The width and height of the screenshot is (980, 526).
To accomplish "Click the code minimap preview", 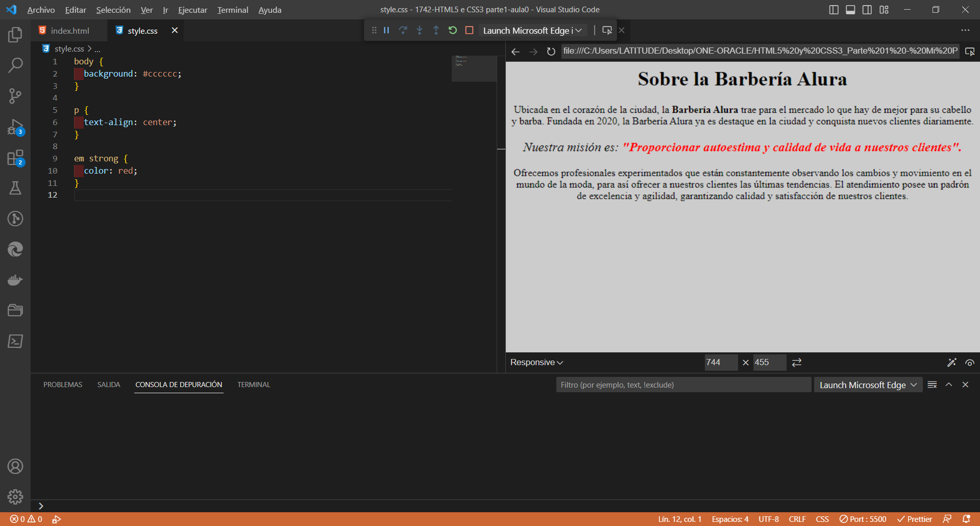I will pyautogui.click(x=474, y=68).
